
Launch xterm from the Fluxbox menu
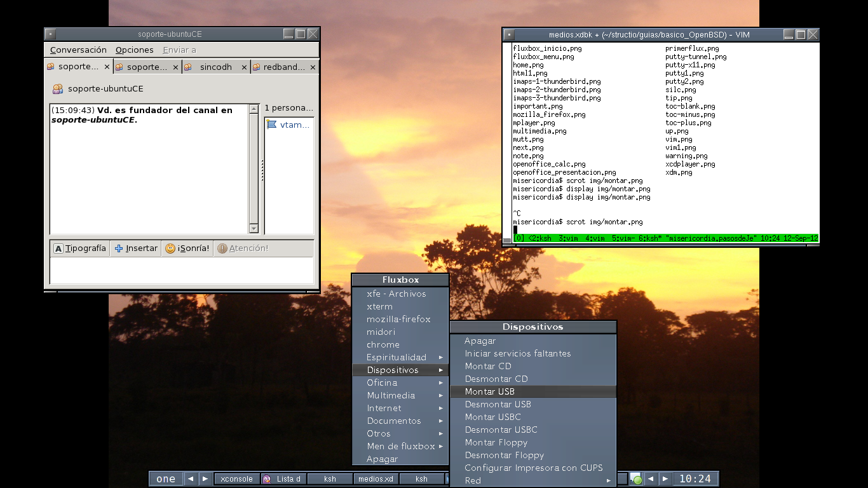click(x=400, y=306)
